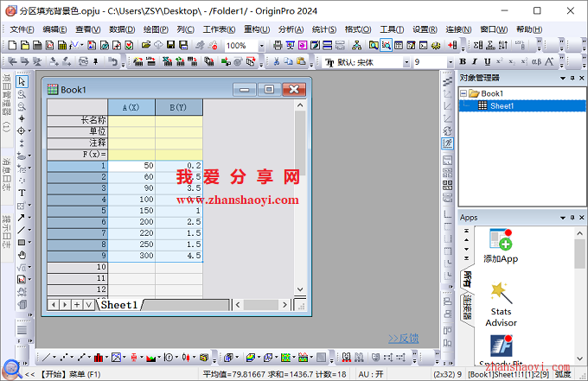The height and width of the screenshot is (381, 588).
Task: Select the Hand pan tool
Action: (22, 255)
